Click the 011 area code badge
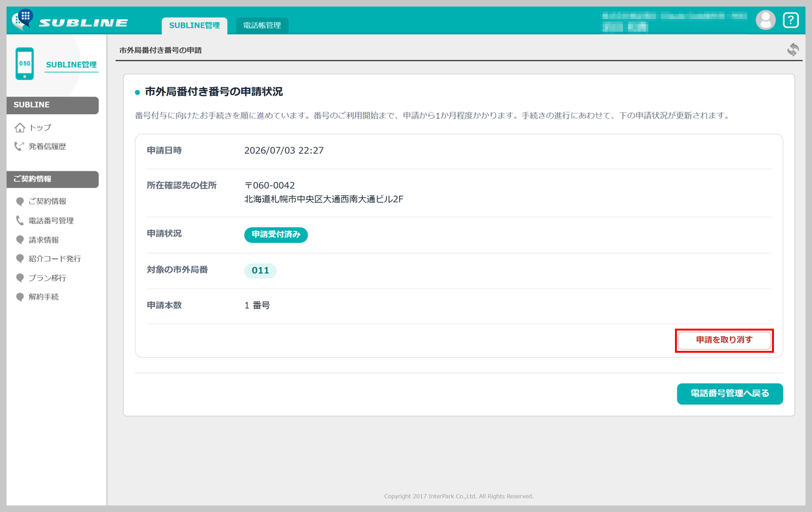Image resolution: width=812 pixels, height=512 pixels. point(260,270)
